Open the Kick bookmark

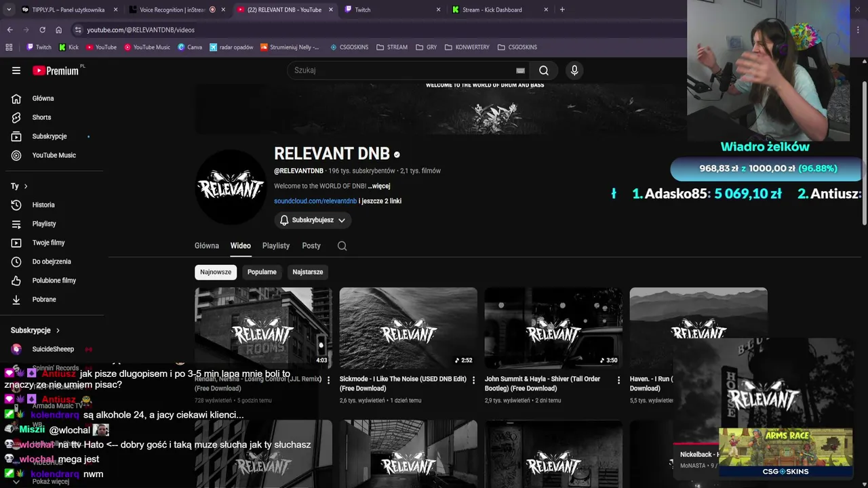pyautogui.click(x=68, y=47)
